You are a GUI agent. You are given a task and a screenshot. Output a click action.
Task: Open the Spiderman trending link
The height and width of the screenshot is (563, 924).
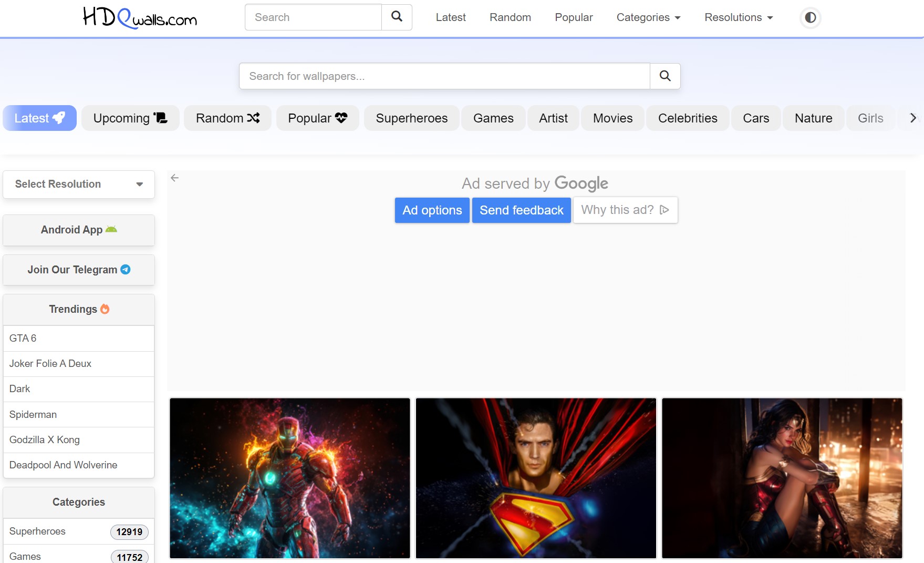point(79,415)
